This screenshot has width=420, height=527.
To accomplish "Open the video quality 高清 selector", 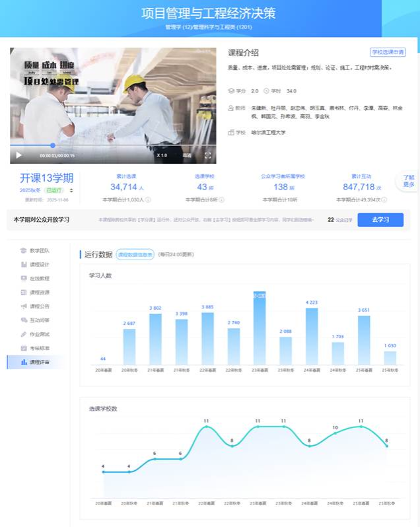I will click(187, 155).
